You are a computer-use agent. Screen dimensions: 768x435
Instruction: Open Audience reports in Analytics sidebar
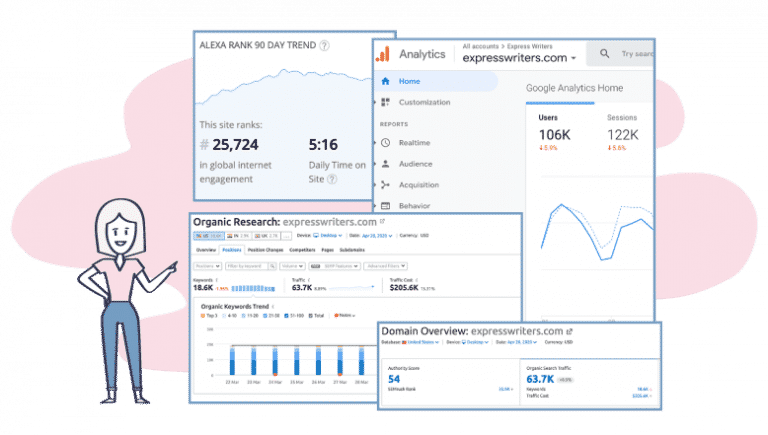click(x=415, y=164)
